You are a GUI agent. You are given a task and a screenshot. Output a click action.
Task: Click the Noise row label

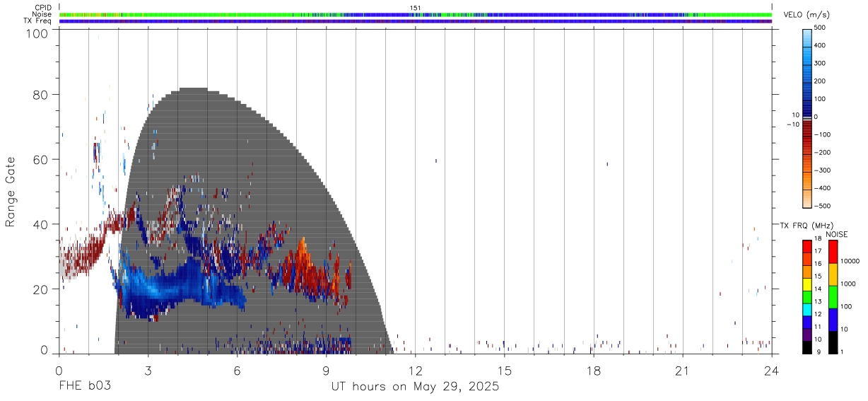click(x=42, y=14)
